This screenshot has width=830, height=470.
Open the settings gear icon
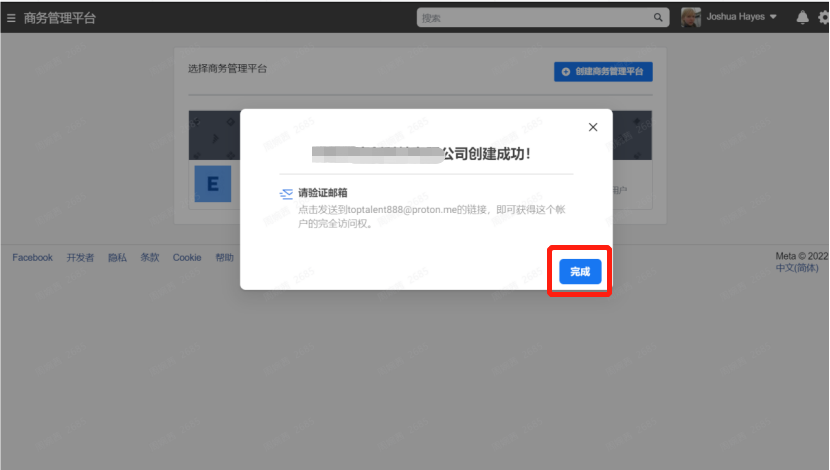coord(824,17)
